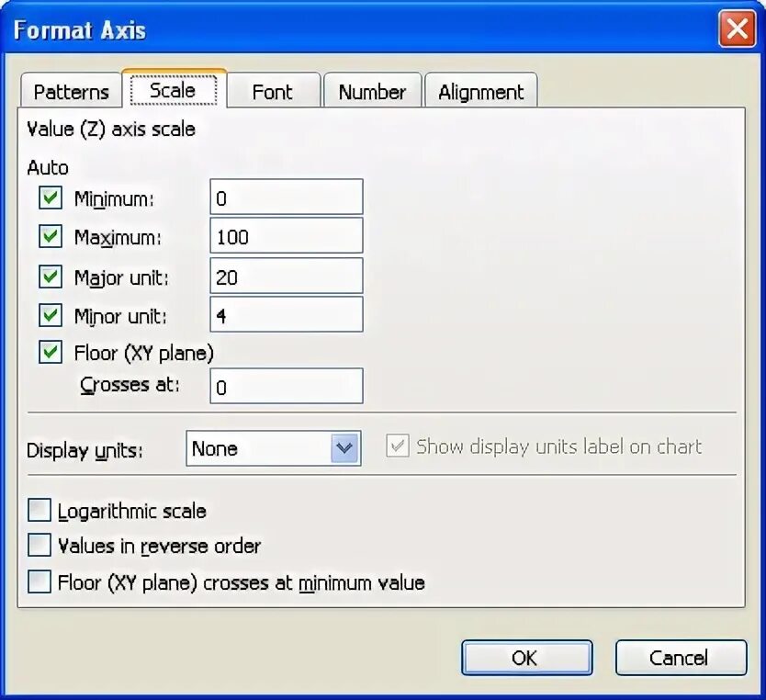Viewport: 766px width, 700px height.
Task: Enable Values in reverse order
Action: click(39, 545)
